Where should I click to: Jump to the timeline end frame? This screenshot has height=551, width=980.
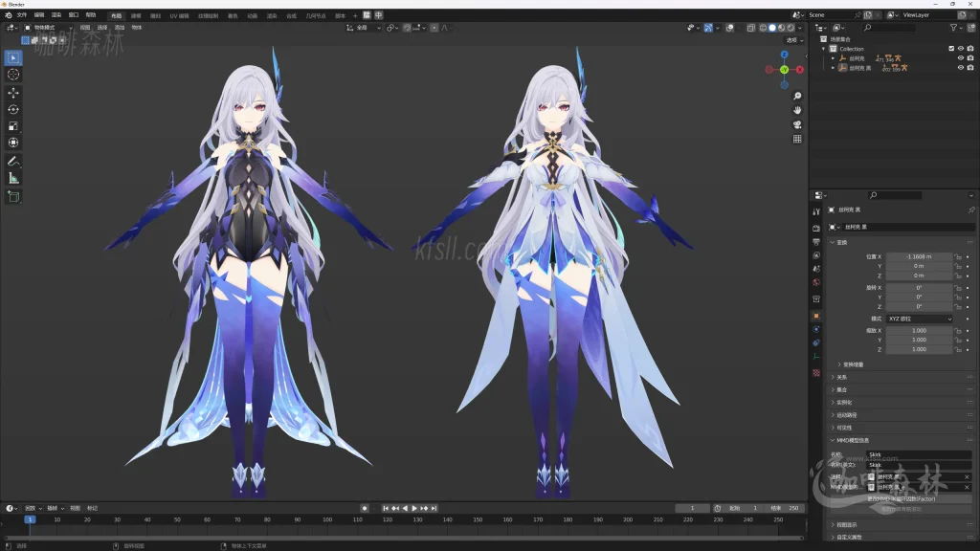[x=434, y=509]
